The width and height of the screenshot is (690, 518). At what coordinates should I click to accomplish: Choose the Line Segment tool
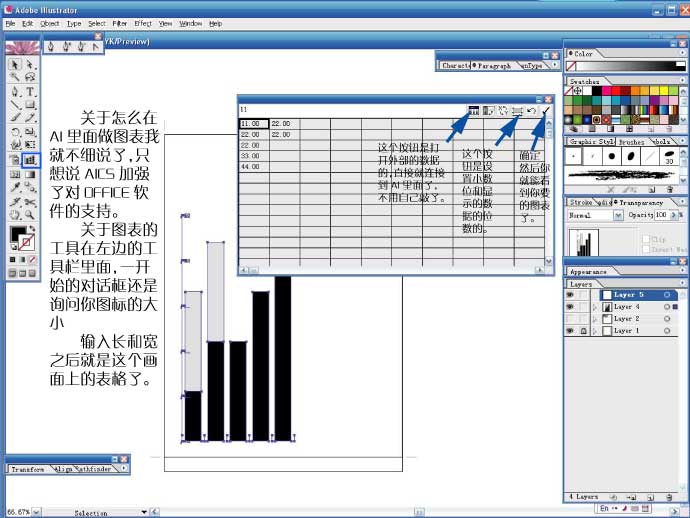click(x=15, y=105)
